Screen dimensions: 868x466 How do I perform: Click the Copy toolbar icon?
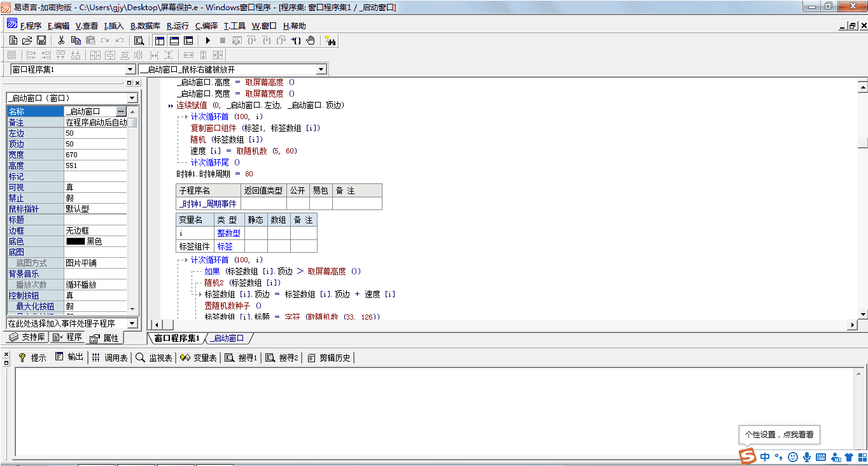tap(76, 40)
